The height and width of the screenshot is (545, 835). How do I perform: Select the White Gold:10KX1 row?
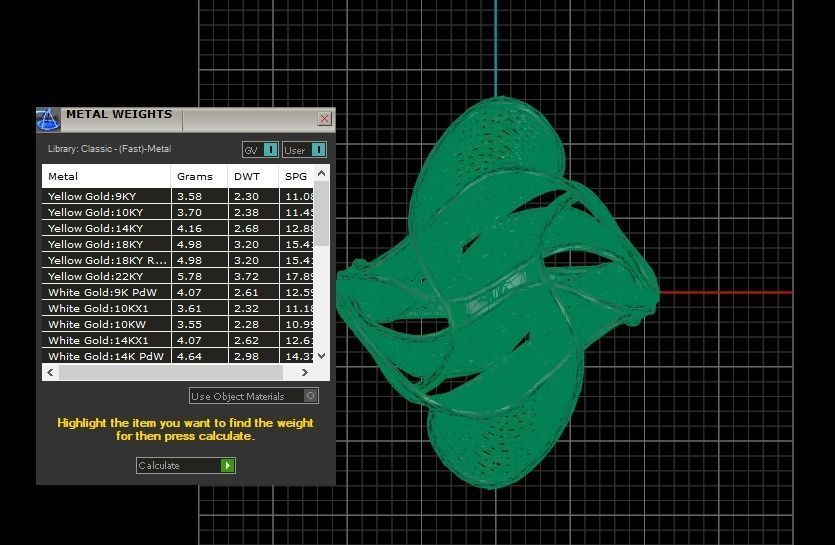(x=178, y=308)
